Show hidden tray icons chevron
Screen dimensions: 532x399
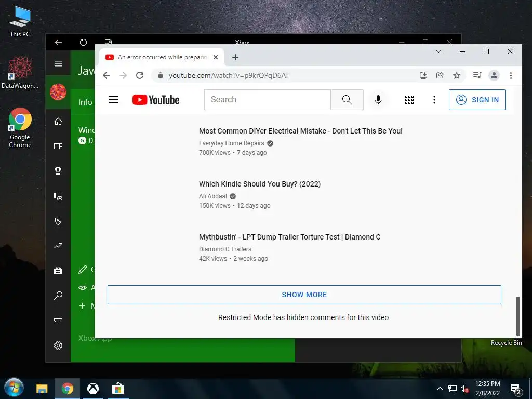click(440, 389)
